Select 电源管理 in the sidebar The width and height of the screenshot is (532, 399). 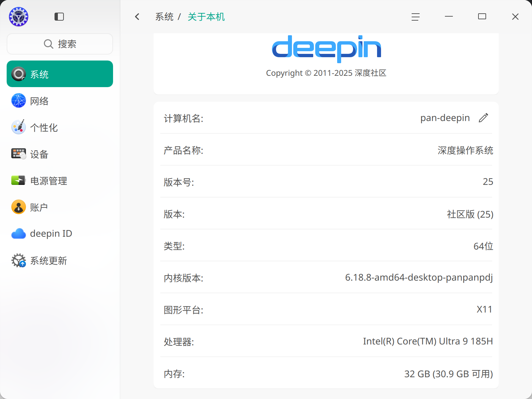point(60,180)
